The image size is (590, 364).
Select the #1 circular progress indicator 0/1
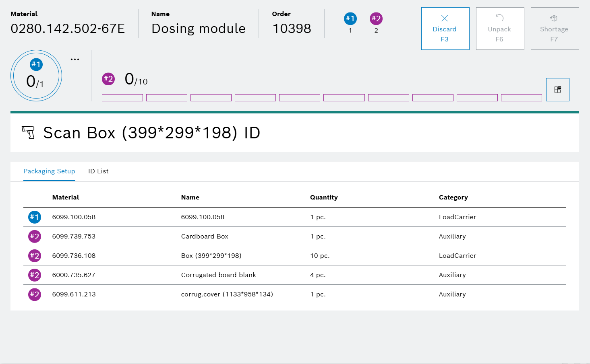pos(36,76)
